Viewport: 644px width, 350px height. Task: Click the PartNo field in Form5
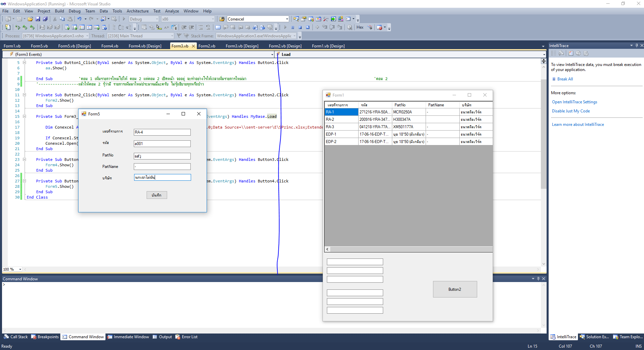(x=162, y=156)
